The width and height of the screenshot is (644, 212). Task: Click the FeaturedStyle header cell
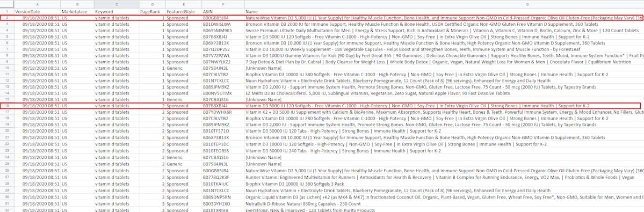pos(184,12)
